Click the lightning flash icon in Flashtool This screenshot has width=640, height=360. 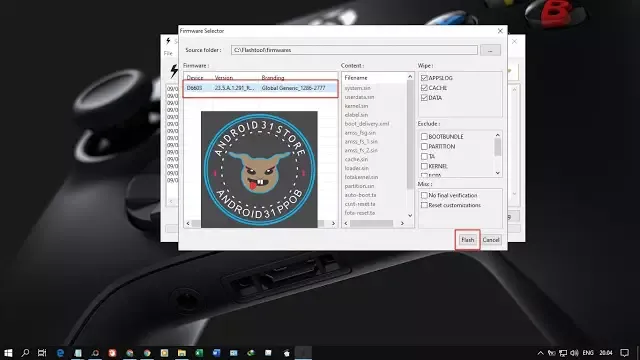tap(174, 71)
